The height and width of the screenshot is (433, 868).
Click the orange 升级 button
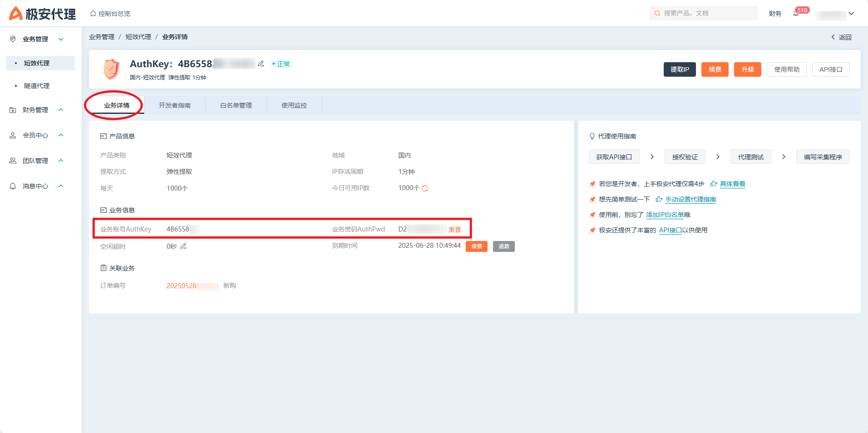(x=747, y=69)
